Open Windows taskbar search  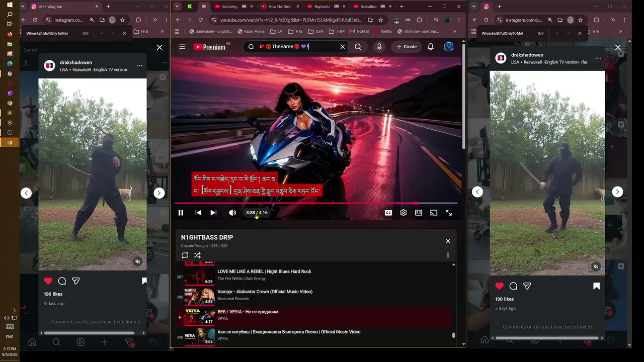pyautogui.click(x=10, y=15)
